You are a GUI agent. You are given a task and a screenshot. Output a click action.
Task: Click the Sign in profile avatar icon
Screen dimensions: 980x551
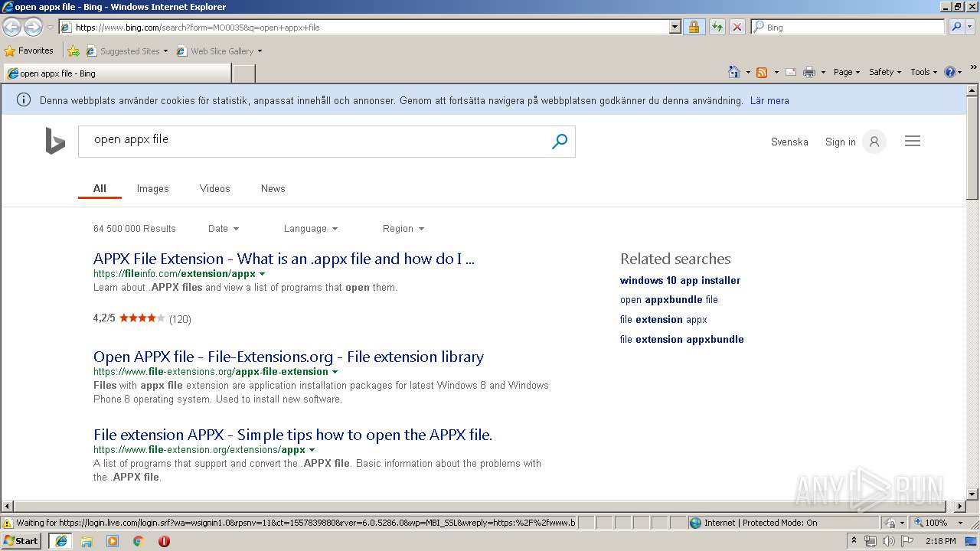(x=874, y=142)
